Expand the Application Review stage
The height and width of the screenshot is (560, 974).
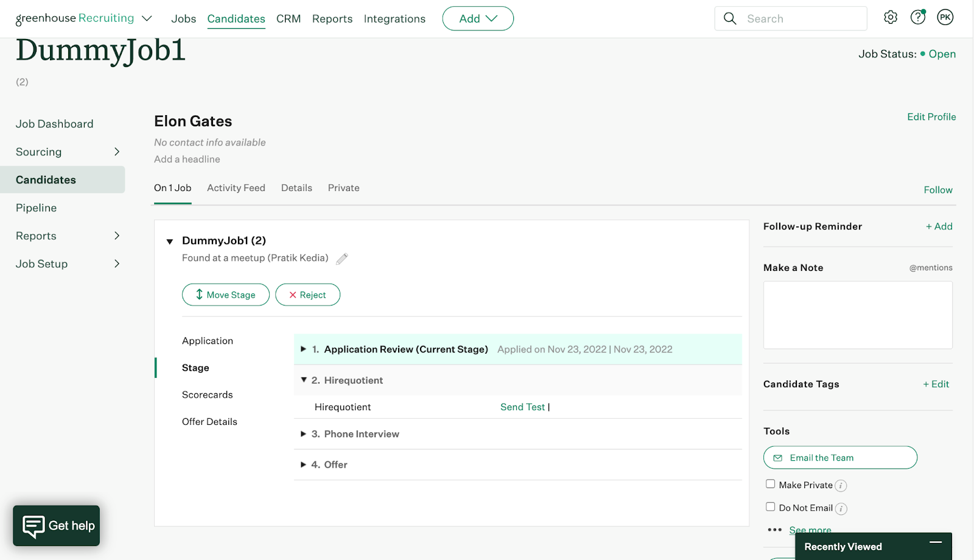point(303,349)
